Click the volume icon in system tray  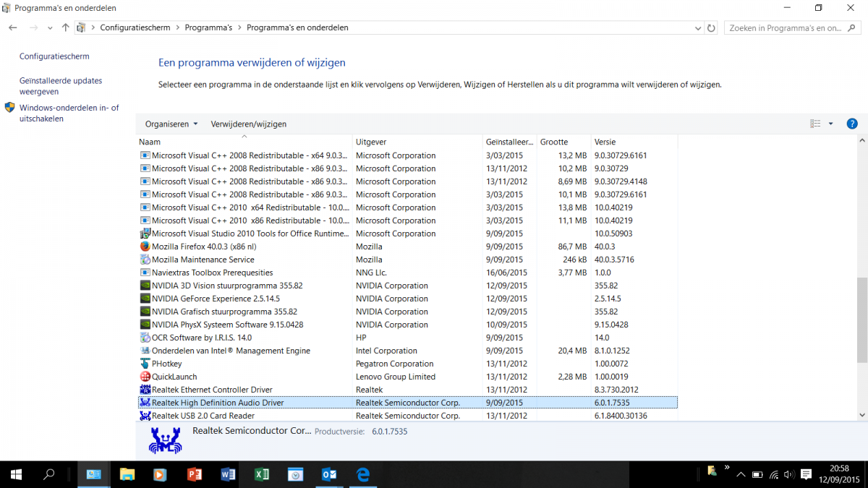[x=789, y=475]
